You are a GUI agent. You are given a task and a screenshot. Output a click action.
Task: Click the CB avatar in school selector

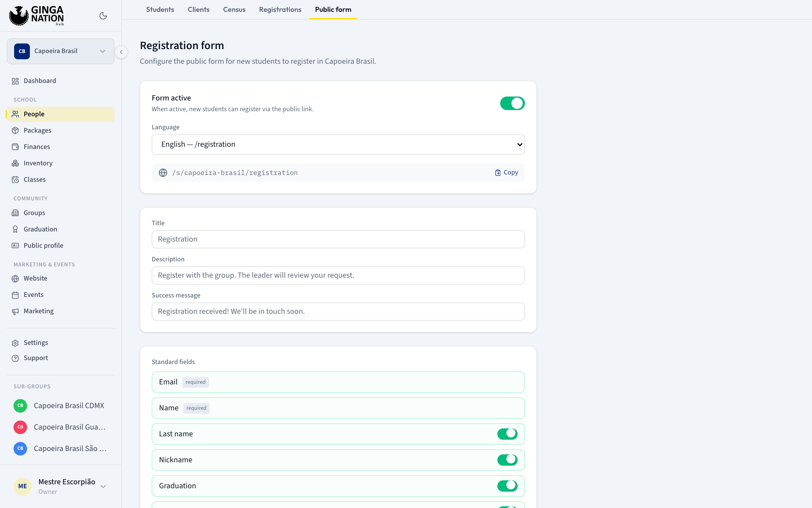tap(22, 51)
